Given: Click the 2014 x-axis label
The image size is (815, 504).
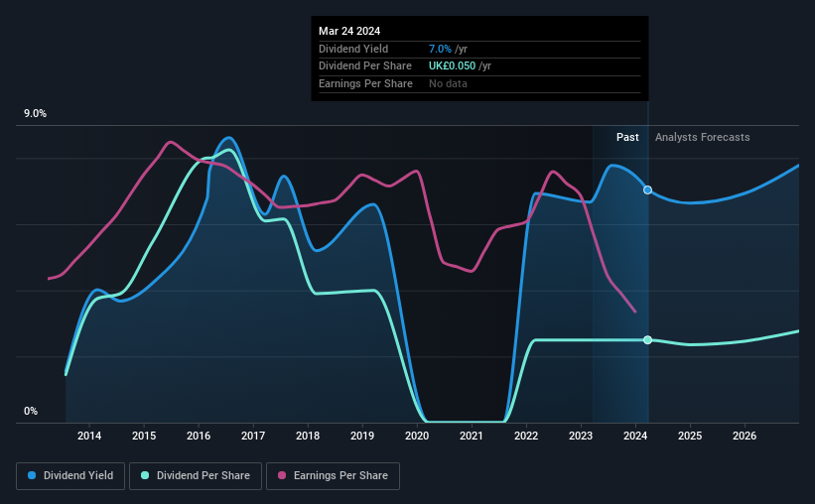Looking at the screenshot, I should pos(89,436).
